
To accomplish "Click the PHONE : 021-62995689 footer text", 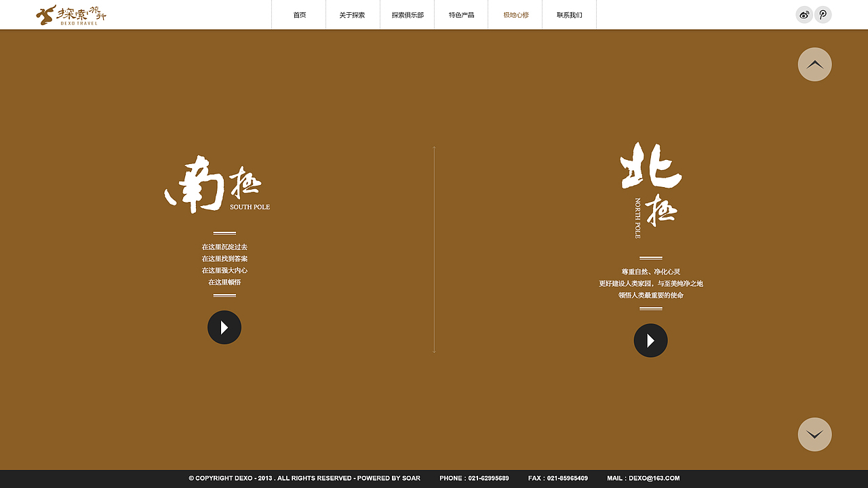I will [474, 479].
